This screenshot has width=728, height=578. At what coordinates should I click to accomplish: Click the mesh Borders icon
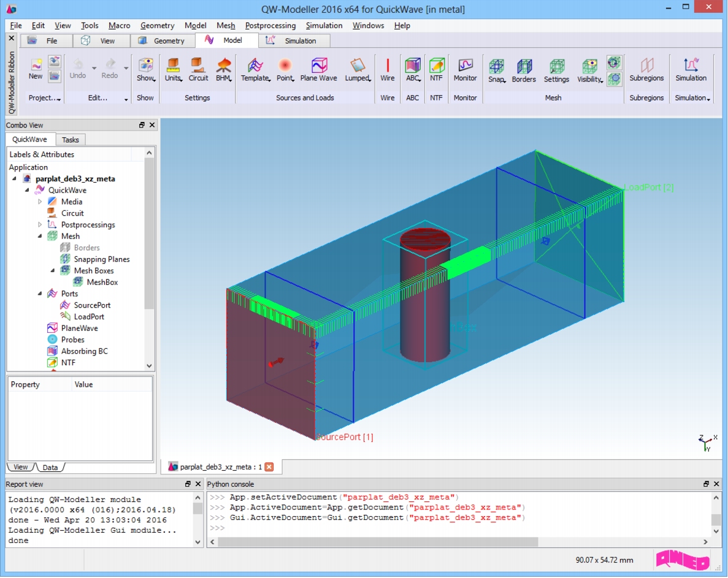pyautogui.click(x=524, y=66)
